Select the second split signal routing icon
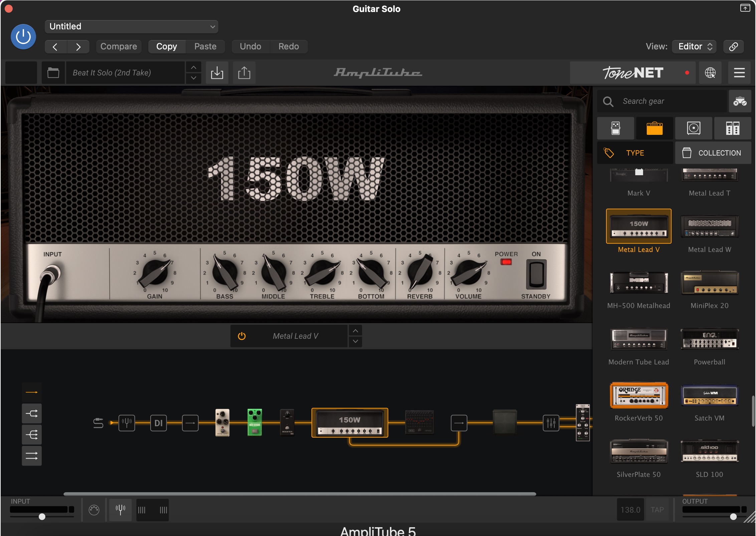 pyautogui.click(x=32, y=414)
